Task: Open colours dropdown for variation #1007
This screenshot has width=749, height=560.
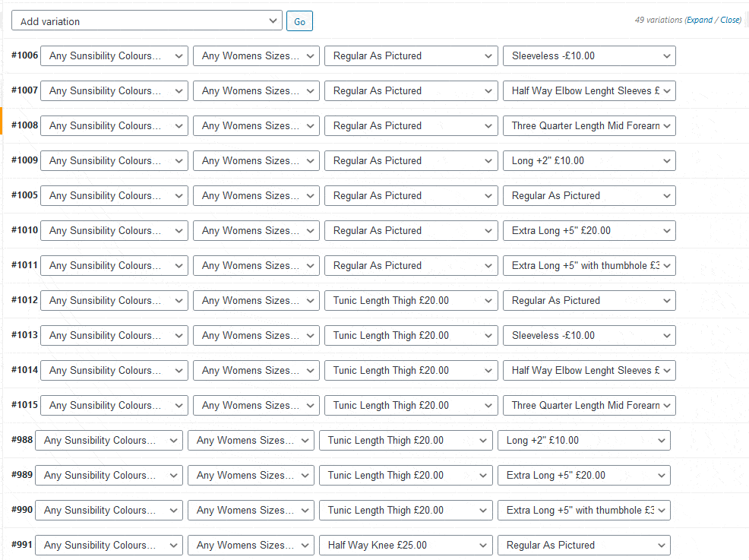Action: pos(114,90)
